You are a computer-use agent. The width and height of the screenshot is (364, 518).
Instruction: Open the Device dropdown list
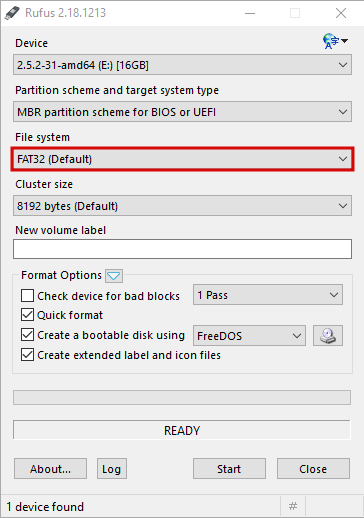182,65
